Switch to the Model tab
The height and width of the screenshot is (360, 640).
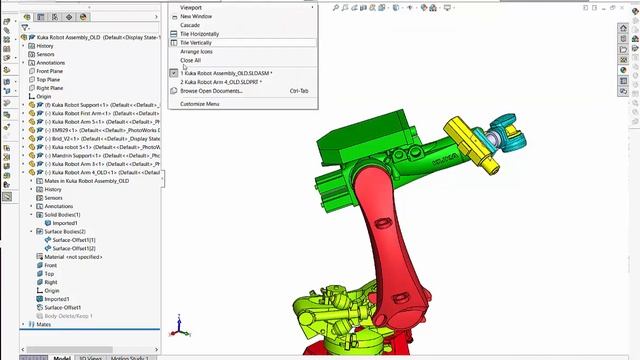tap(62, 358)
